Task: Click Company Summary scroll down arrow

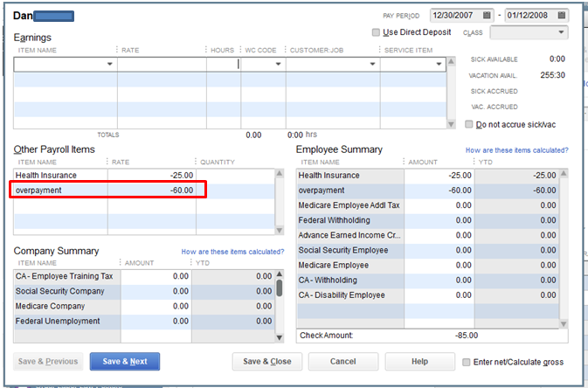Action: click(280, 337)
